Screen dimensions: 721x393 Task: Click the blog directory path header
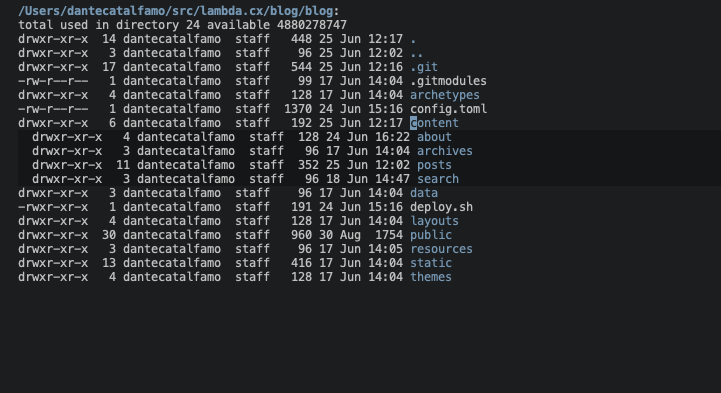tap(176, 11)
